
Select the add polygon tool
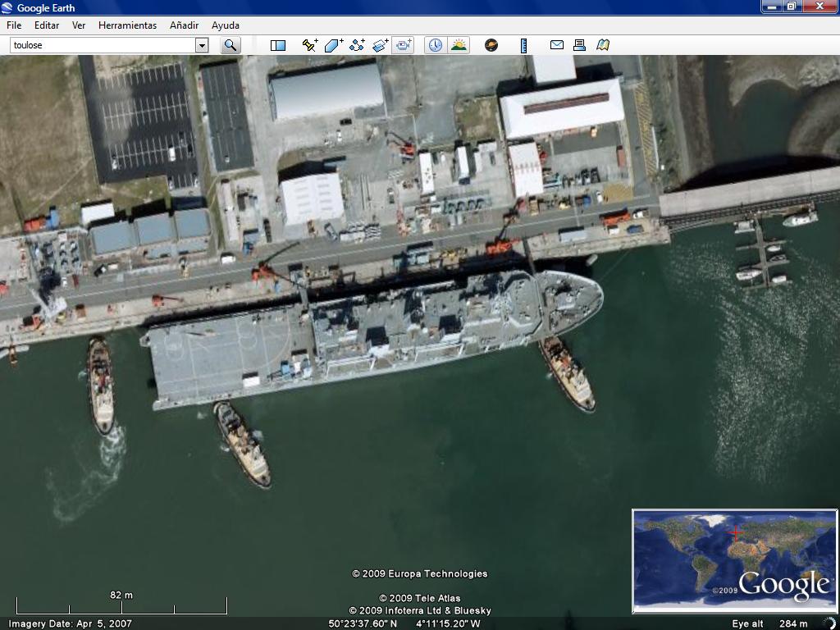coord(333,45)
